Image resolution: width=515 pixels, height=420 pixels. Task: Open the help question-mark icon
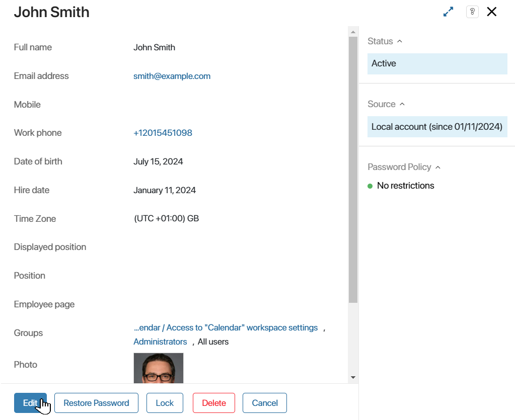pos(472,12)
